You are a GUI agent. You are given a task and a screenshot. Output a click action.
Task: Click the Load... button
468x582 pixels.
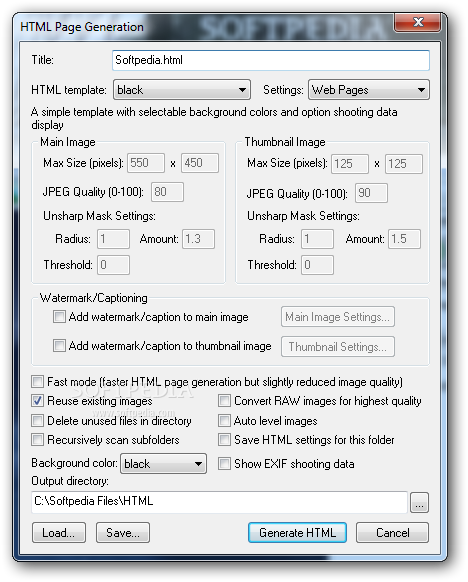pos(59,533)
